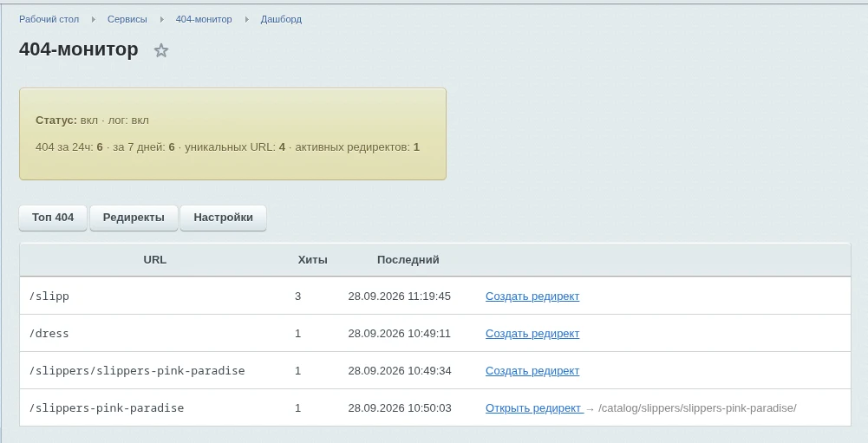The height and width of the screenshot is (443, 868).
Task: Switch to the Топ 404 tab
Action: click(x=53, y=218)
